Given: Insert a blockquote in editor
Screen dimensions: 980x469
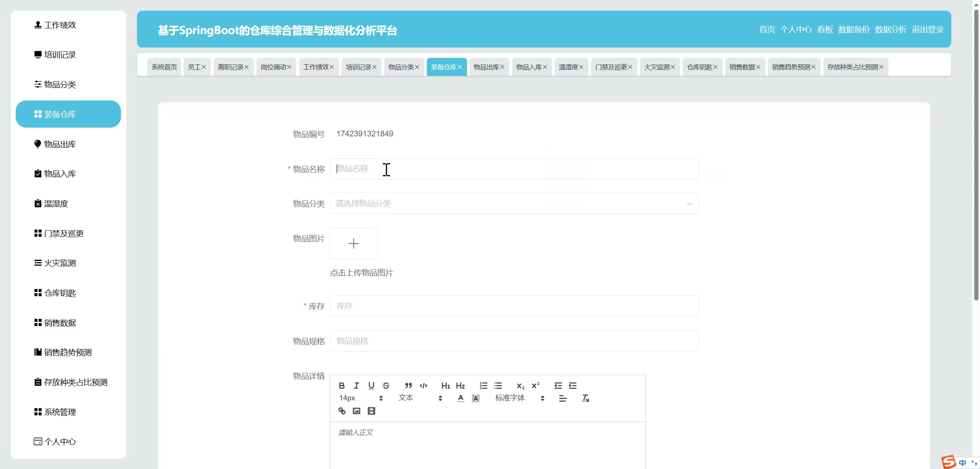Looking at the screenshot, I should (x=408, y=385).
